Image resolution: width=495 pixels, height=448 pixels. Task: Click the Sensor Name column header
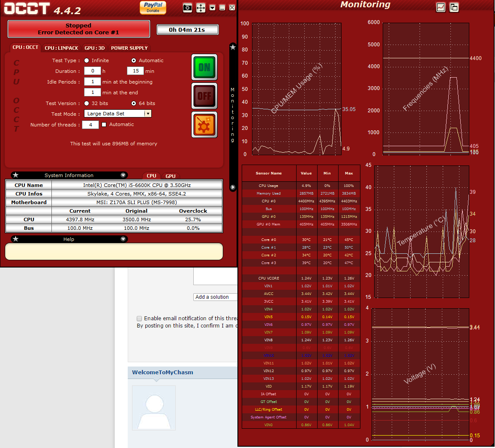(x=269, y=173)
